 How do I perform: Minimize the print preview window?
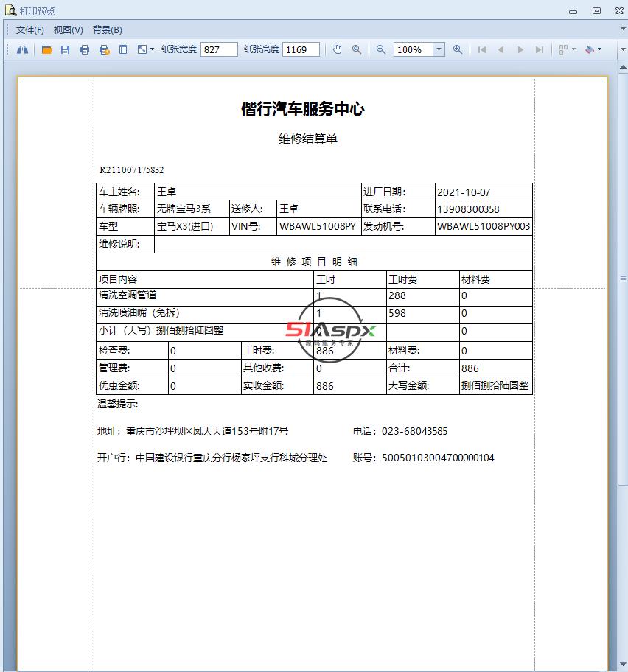click(573, 12)
